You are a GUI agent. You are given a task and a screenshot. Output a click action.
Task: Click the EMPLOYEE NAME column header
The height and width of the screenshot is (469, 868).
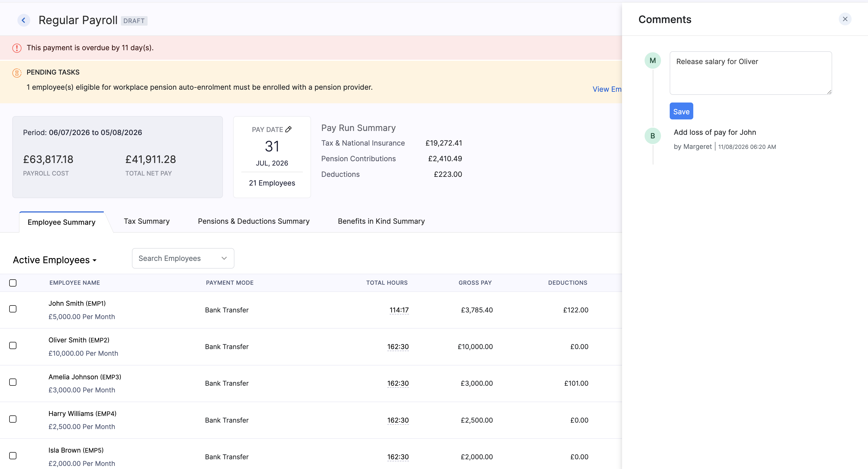tap(75, 282)
